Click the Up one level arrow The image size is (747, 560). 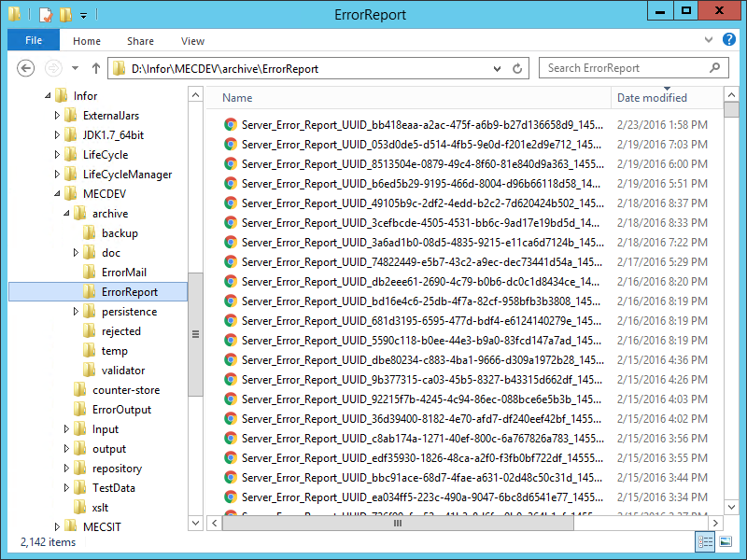(x=95, y=68)
